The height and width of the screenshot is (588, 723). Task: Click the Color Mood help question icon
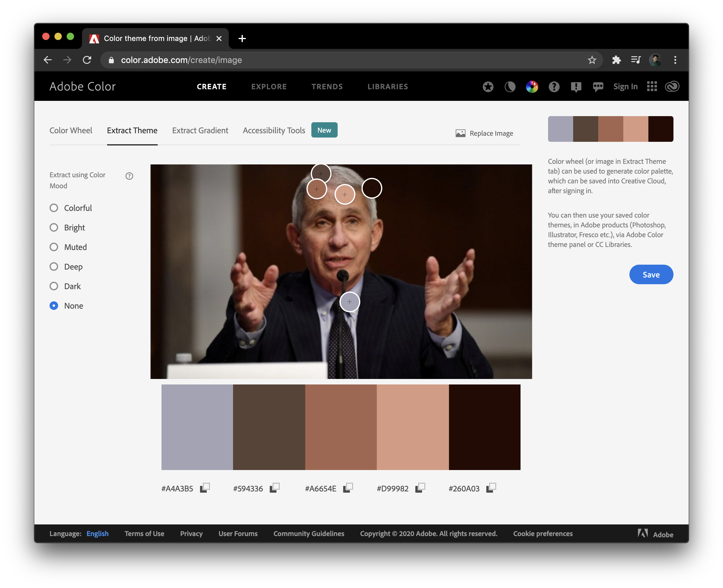(x=129, y=176)
